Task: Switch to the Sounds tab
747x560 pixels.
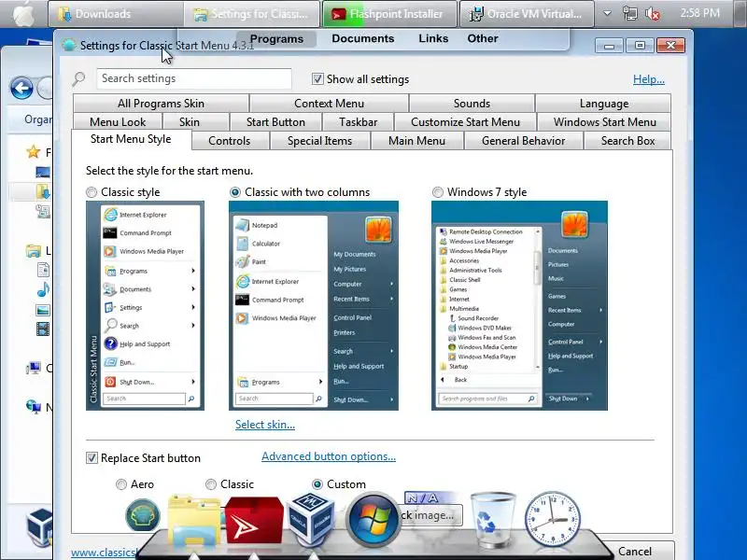Action: coord(472,104)
